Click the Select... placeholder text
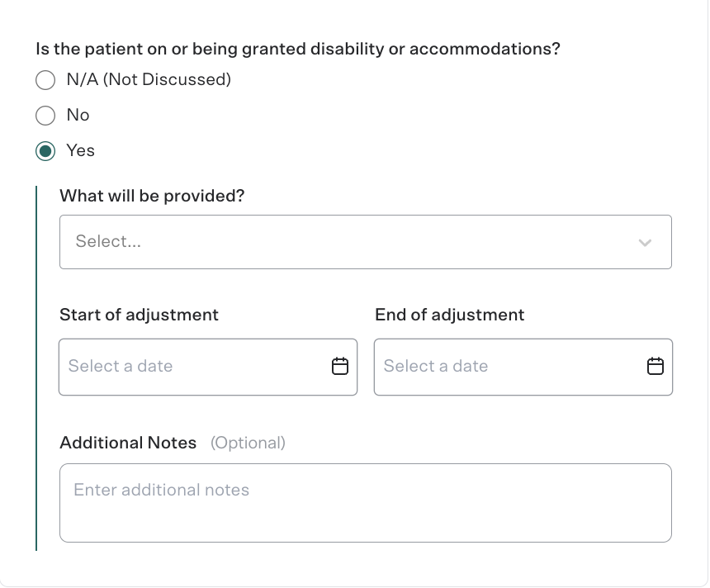 click(x=108, y=241)
